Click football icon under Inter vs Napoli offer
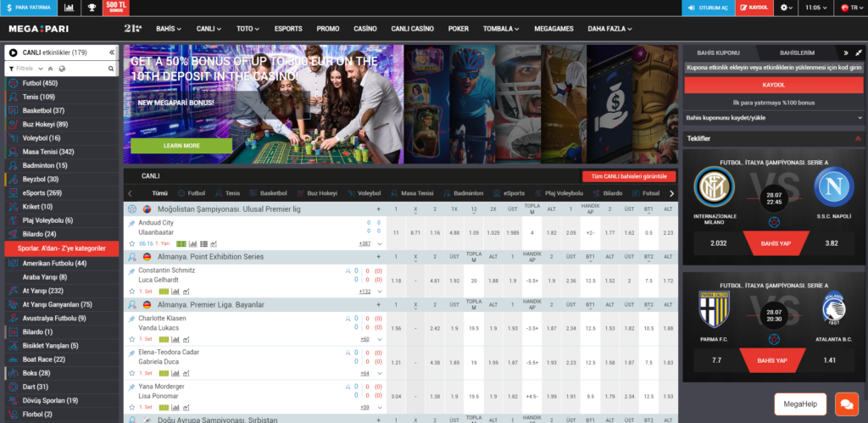868x423 pixels. [x=774, y=223]
